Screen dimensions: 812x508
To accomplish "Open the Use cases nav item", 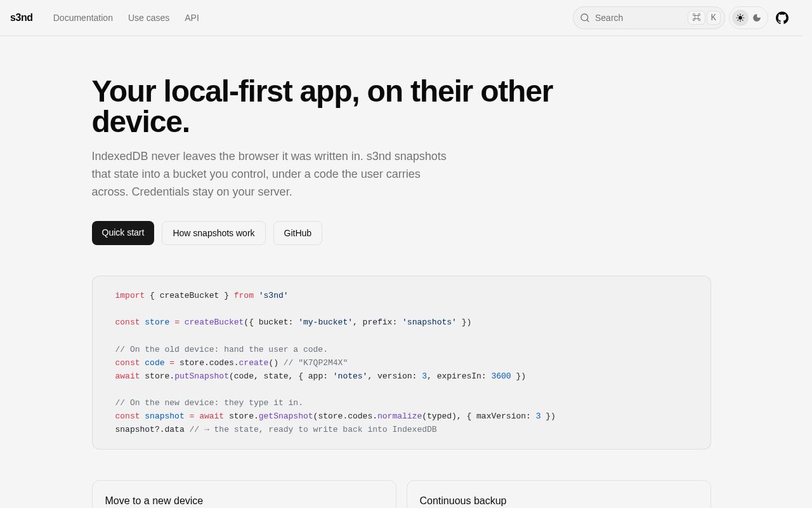I will [148, 18].
